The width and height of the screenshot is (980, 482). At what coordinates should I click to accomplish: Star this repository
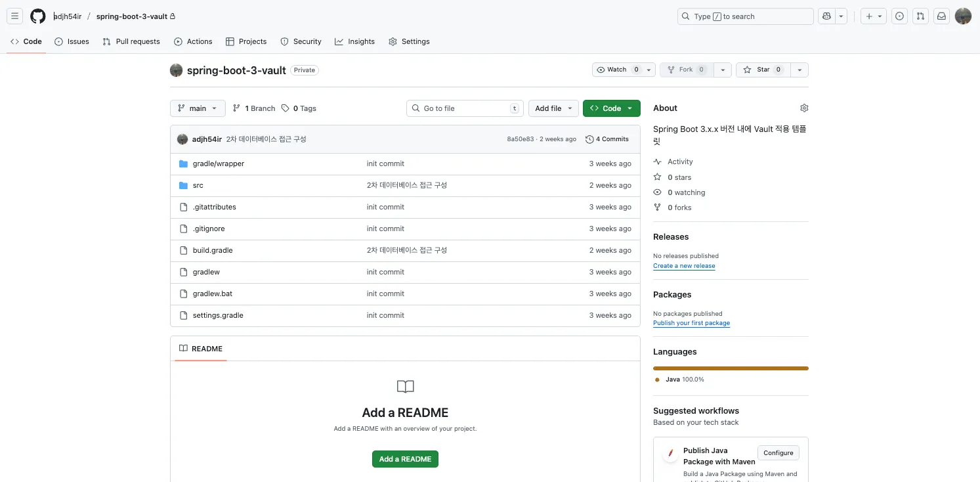point(763,70)
